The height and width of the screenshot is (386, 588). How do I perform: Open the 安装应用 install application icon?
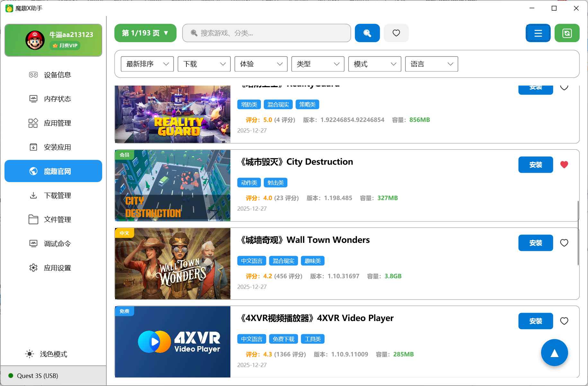(33, 147)
